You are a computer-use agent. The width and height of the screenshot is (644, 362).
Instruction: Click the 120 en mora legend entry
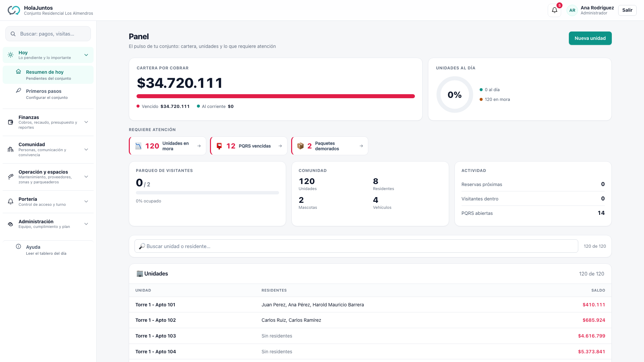pyautogui.click(x=495, y=99)
